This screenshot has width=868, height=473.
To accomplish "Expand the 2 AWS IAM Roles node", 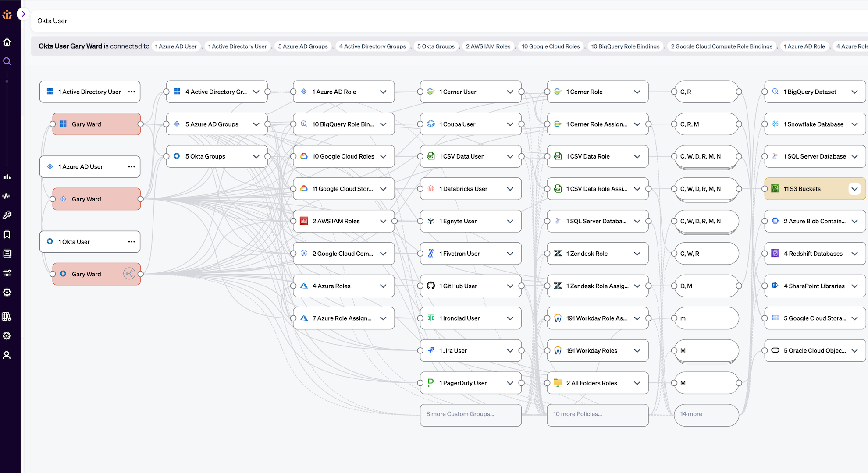I will (383, 221).
